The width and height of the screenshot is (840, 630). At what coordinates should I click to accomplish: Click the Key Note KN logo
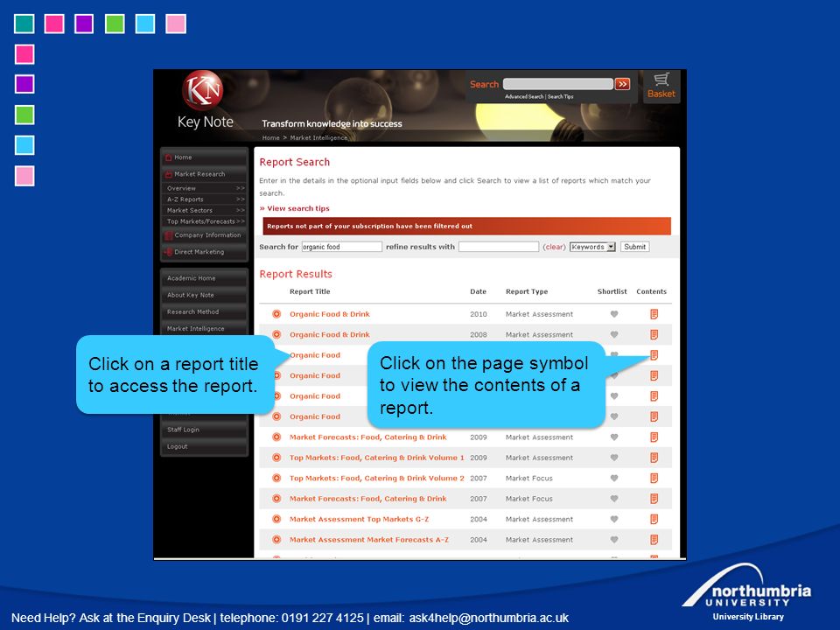pyautogui.click(x=202, y=89)
